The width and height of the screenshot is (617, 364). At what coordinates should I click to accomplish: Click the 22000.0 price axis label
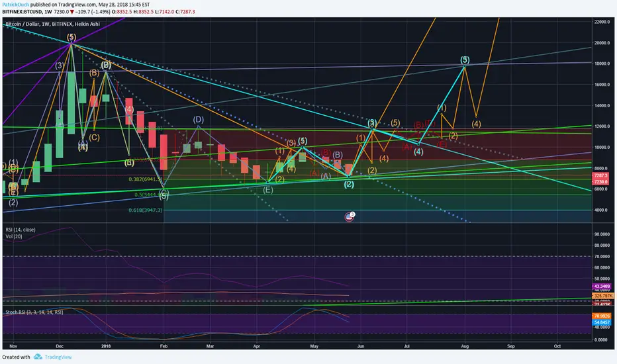602,22
